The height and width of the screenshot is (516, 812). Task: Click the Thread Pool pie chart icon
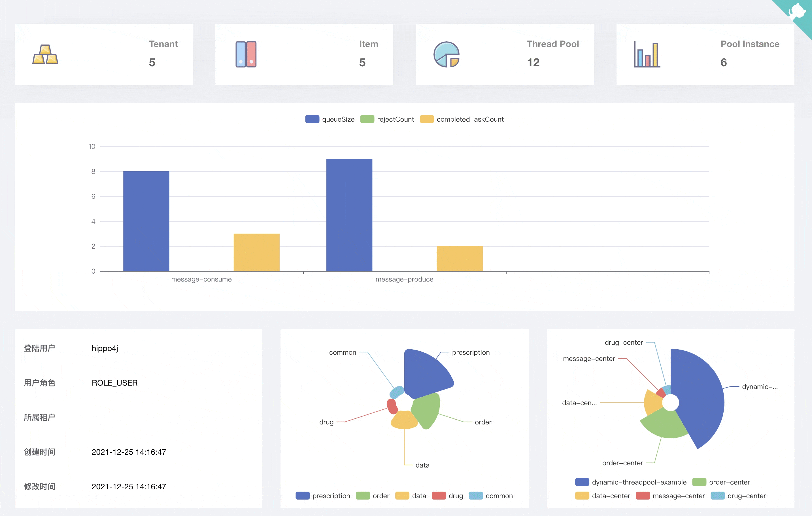(446, 54)
